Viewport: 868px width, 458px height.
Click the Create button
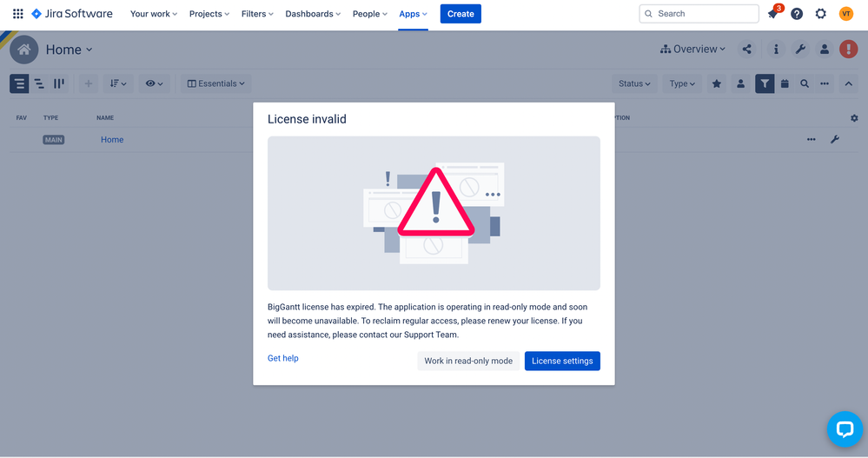coord(461,14)
